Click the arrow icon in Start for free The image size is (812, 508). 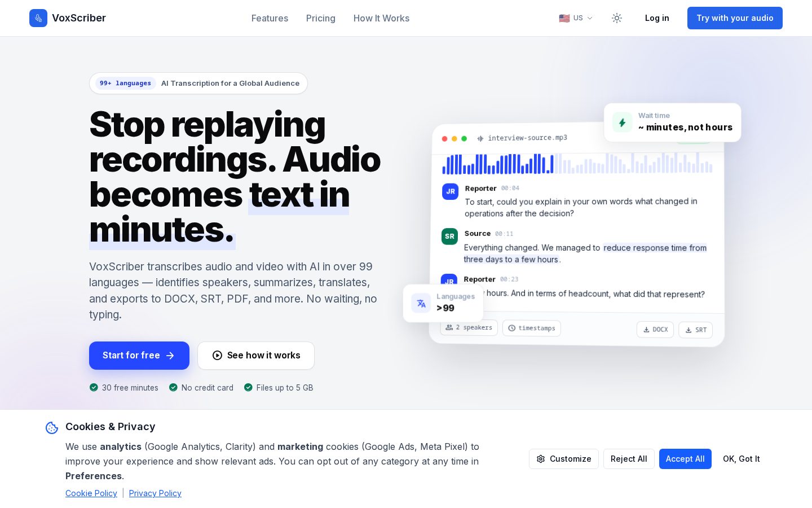(x=170, y=356)
